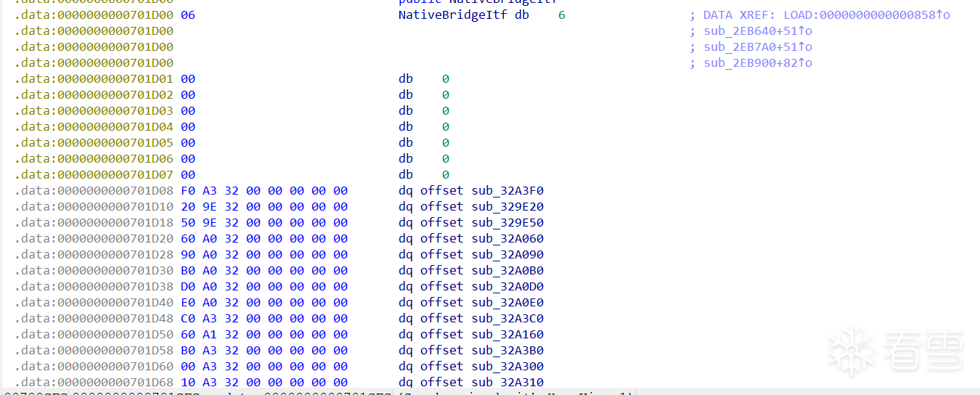Click address .data:0000000000701D02
The image size is (980, 395).
click(94, 94)
